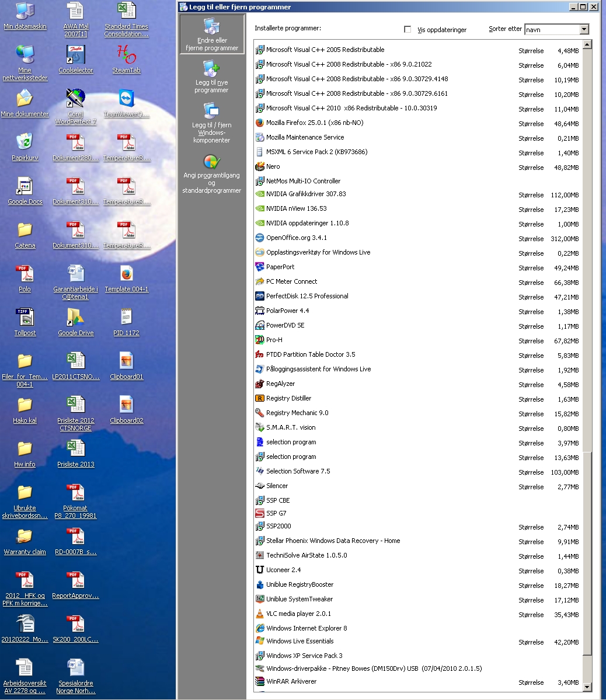
Task: Select 'S.M.A.R.T. vision' entry
Action: [x=418, y=428]
